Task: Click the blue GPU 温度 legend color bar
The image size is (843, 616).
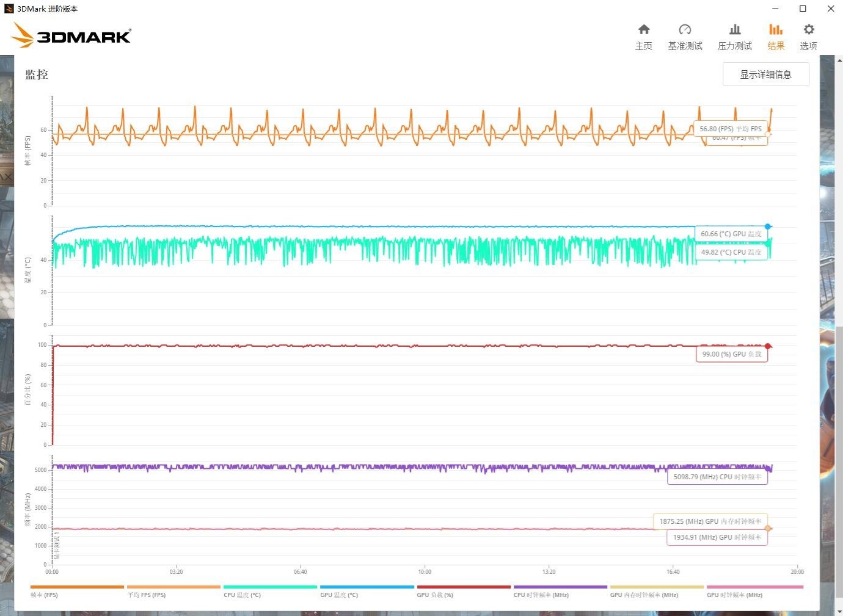Action: 367,587
